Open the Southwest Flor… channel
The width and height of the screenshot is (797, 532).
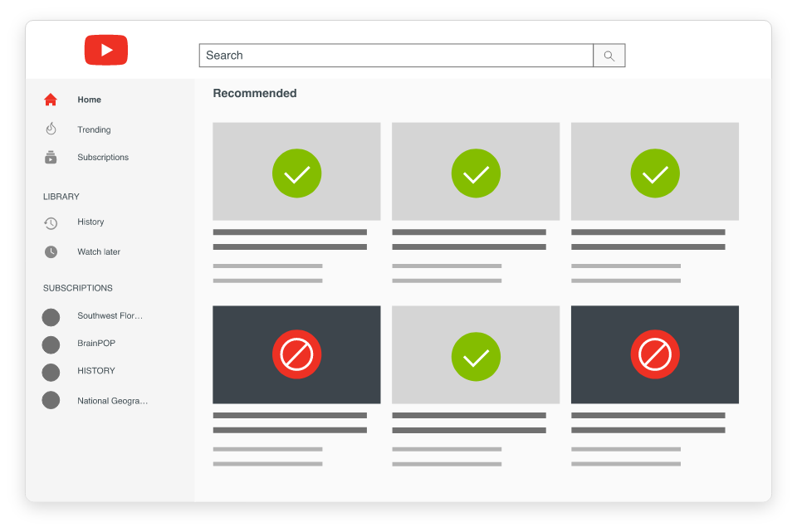point(110,315)
